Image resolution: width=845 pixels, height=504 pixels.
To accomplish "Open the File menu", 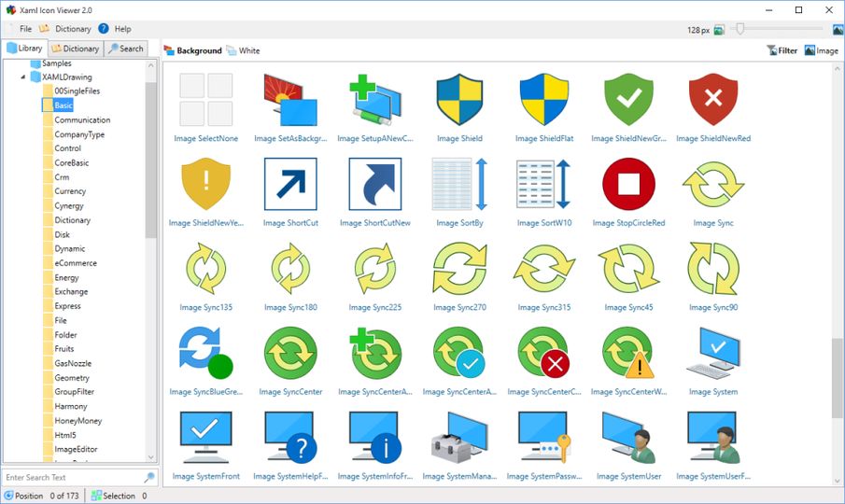I will point(25,29).
